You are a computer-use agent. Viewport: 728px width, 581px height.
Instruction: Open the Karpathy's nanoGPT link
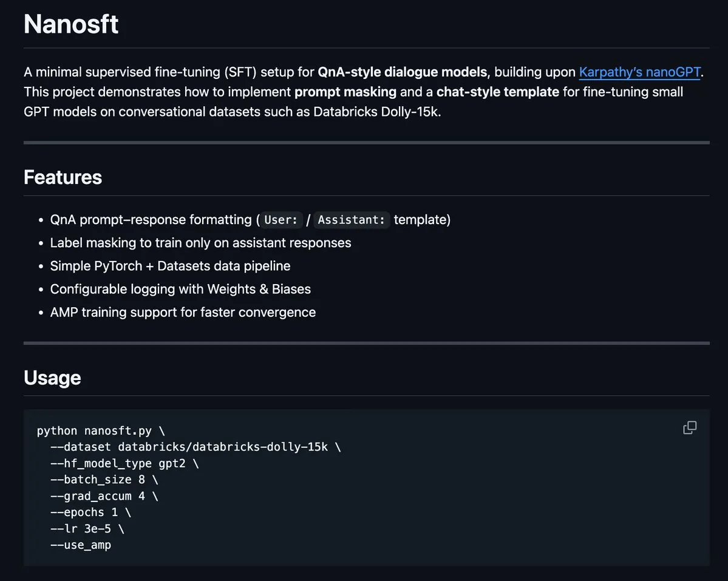pyautogui.click(x=639, y=72)
